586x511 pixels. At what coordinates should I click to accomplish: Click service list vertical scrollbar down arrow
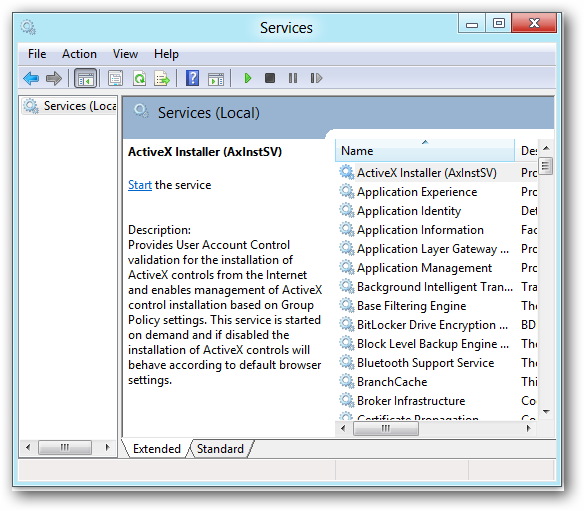[x=546, y=412]
